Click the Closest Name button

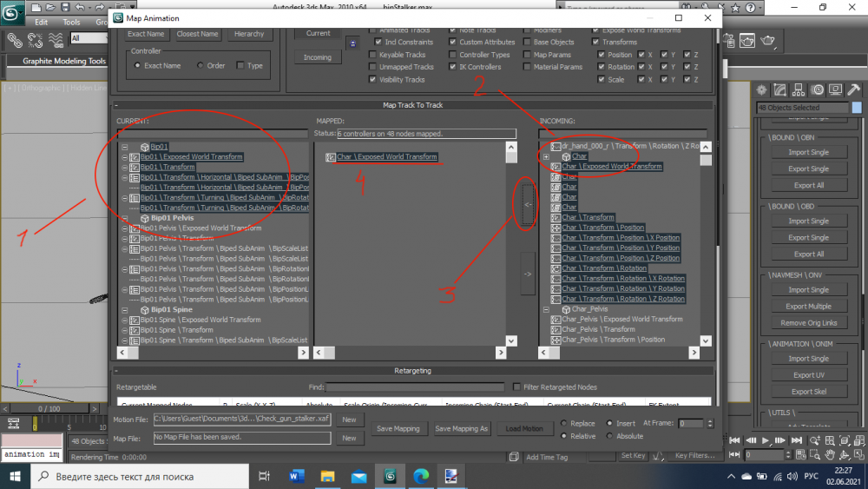198,34
